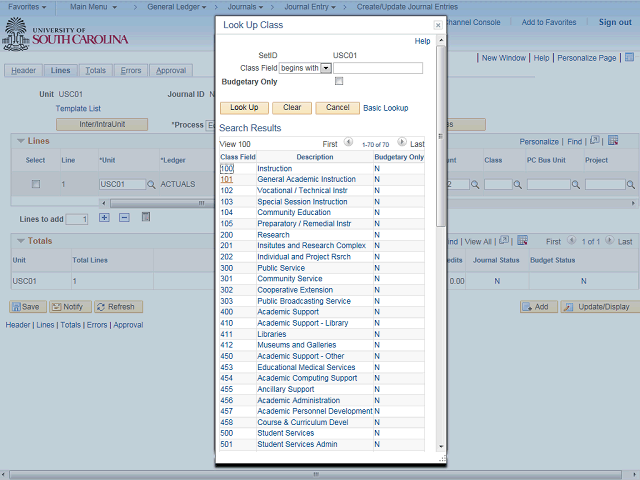Click the Save button

pos(28,307)
